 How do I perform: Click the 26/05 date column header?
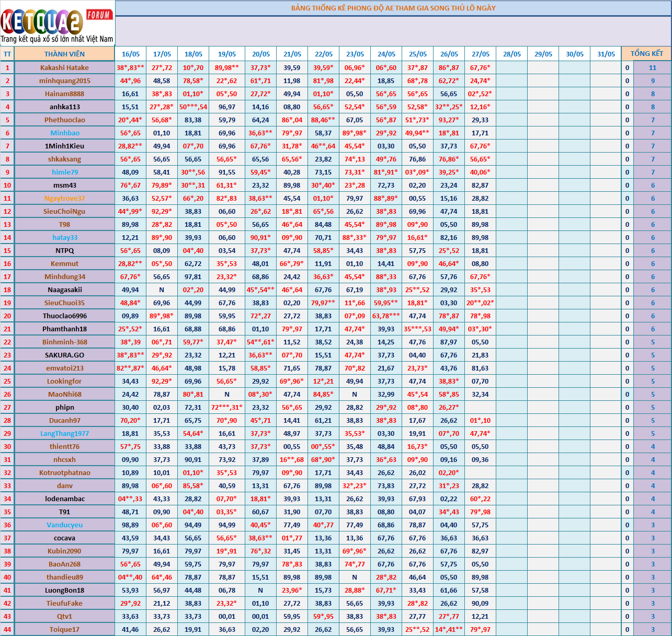(449, 54)
